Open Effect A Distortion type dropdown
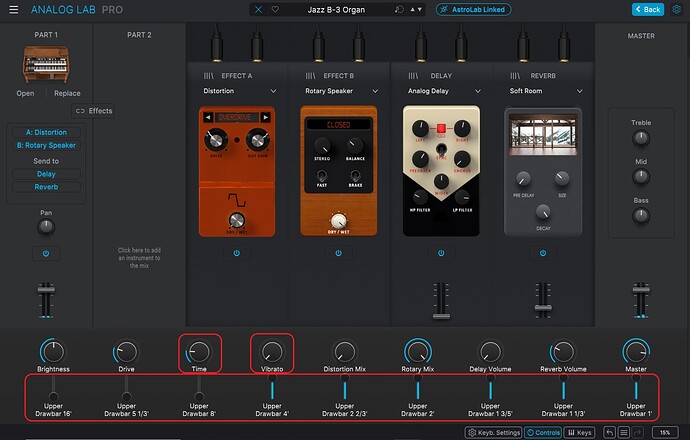Image resolution: width=690 pixels, height=440 pixels. [239, 91]
